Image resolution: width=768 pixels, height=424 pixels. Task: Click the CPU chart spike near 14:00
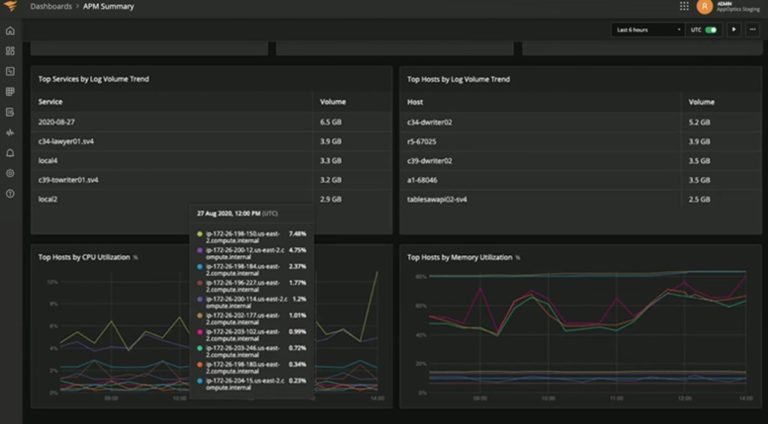[376, 273]
